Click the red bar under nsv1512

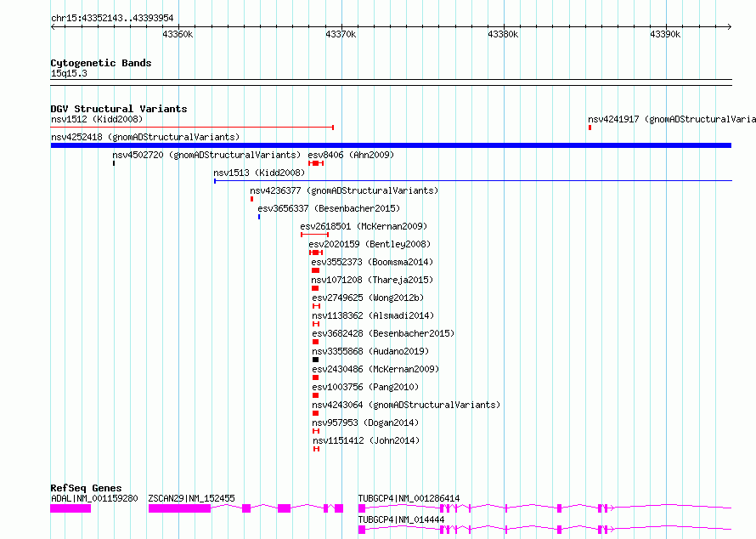[192, 128]
